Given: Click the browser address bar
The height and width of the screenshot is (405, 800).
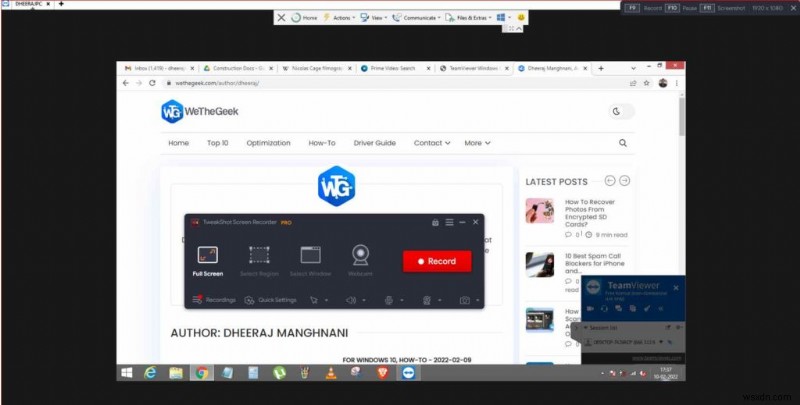Looking at the screenshot, I should tap(400, 83).
